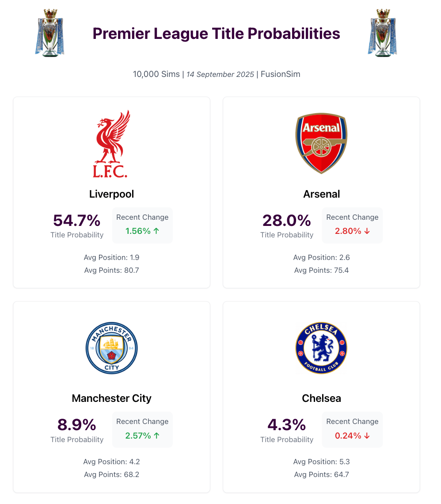
Task: Click red down arrow beside 0.24%
Action: coord(367,436)
